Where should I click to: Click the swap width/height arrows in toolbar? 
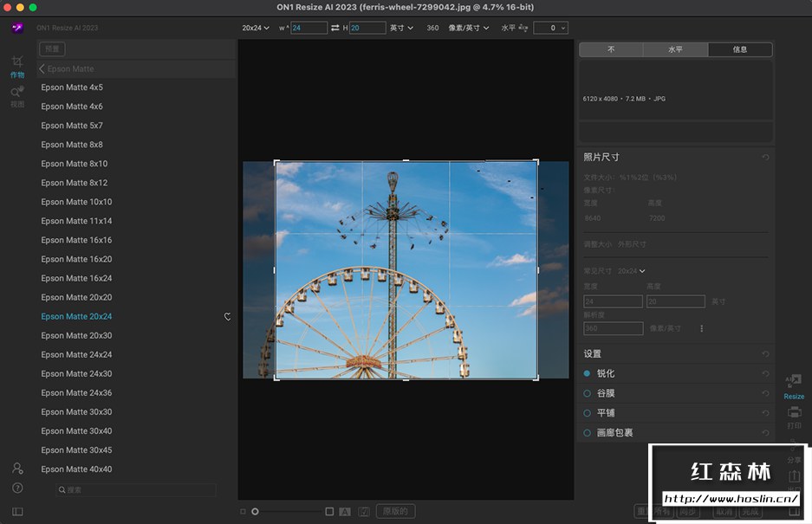tap(337, 28)
